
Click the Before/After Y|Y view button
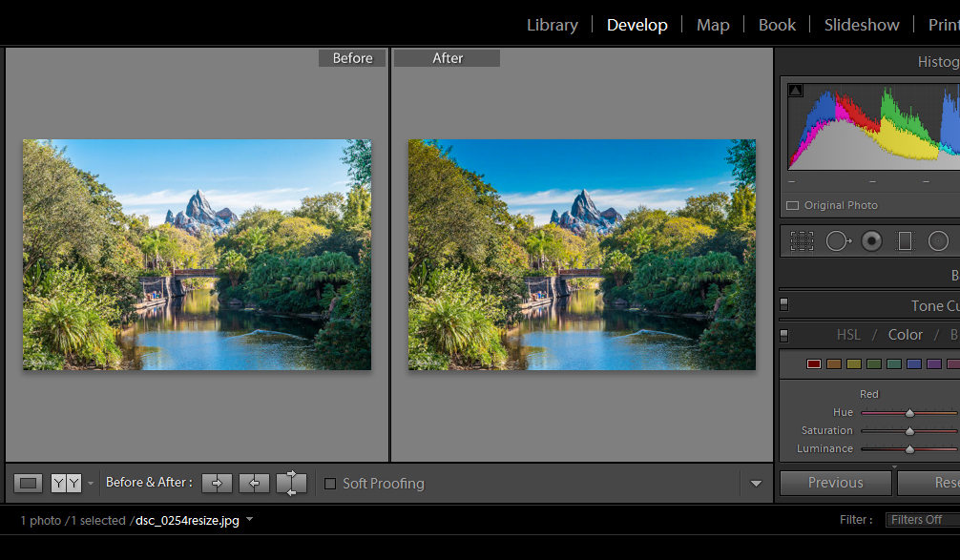[66, 484]
